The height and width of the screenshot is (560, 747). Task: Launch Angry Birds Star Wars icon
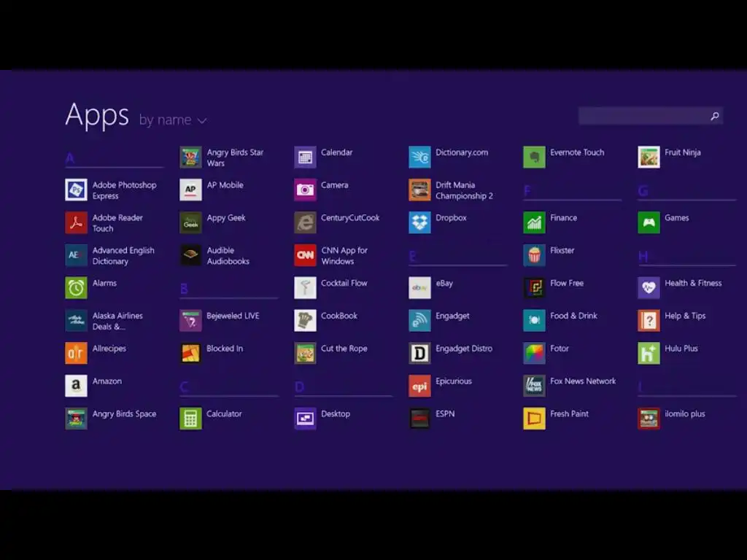(190, 157)
